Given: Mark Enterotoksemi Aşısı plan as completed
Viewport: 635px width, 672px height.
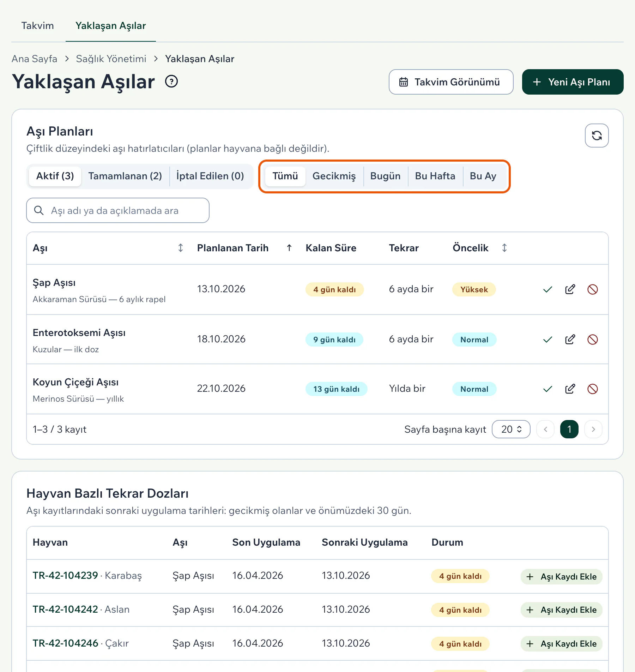Looking at the screenshot, I should pyautogui.click(x=548, y=340).
